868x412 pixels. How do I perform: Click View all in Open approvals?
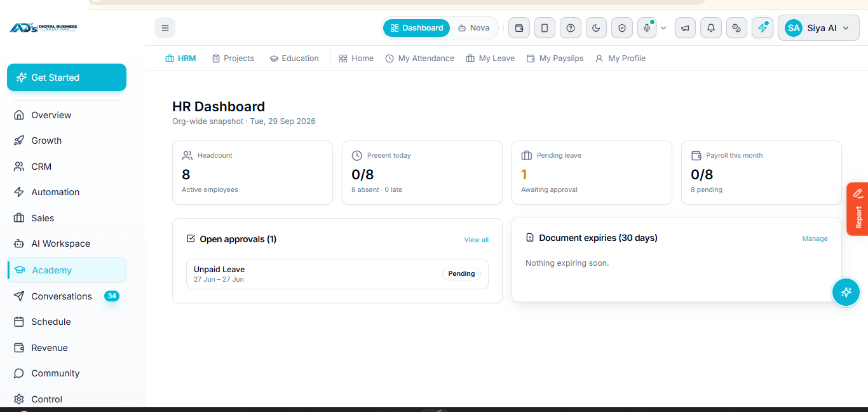[x=477, y=240]
